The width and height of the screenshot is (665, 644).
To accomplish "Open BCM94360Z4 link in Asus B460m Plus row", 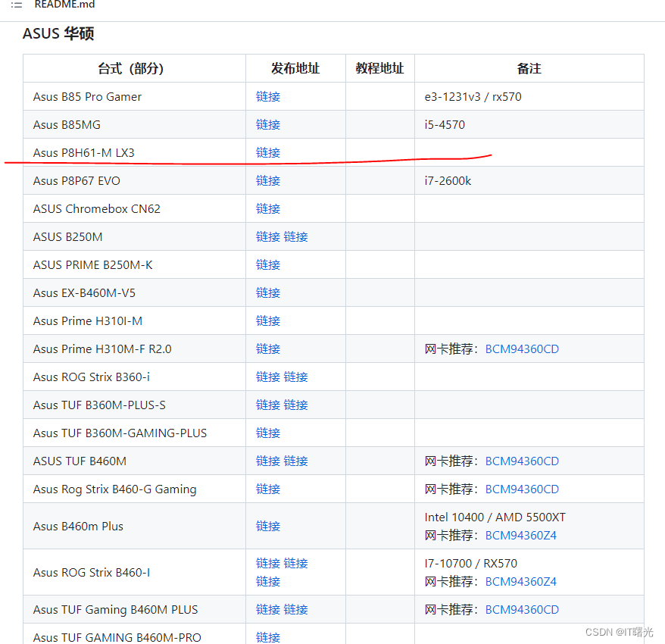I will click(x=521, y=535).
